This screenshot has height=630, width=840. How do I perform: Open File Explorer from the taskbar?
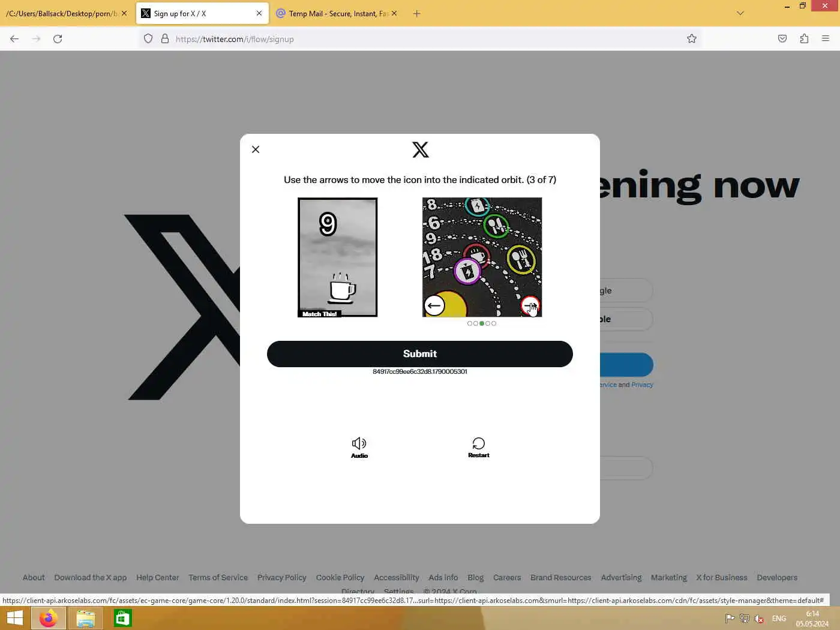coord(85,618)
